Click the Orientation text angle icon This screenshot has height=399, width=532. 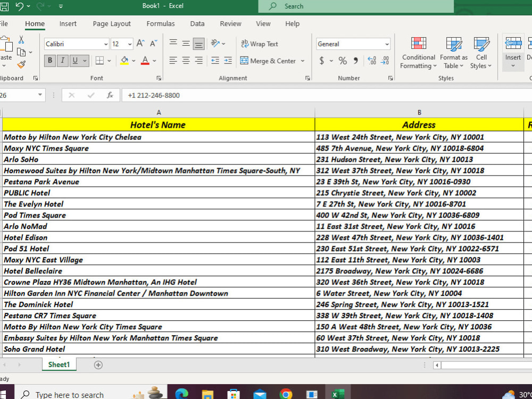[x=215, y=43]
